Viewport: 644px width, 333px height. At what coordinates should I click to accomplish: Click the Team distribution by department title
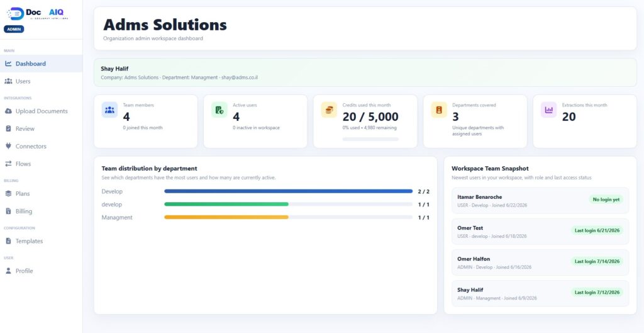149,169
